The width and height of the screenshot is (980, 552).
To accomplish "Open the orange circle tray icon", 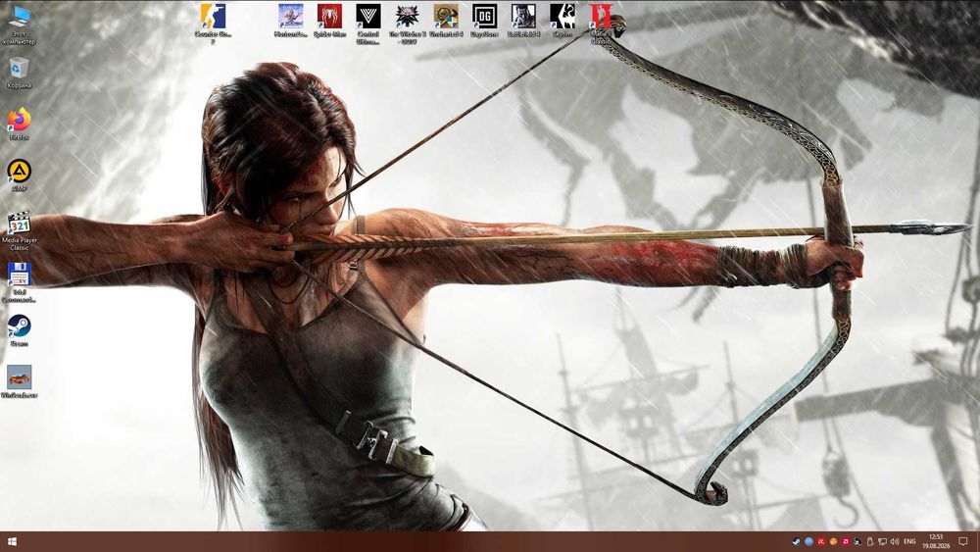I will point(833,541).
